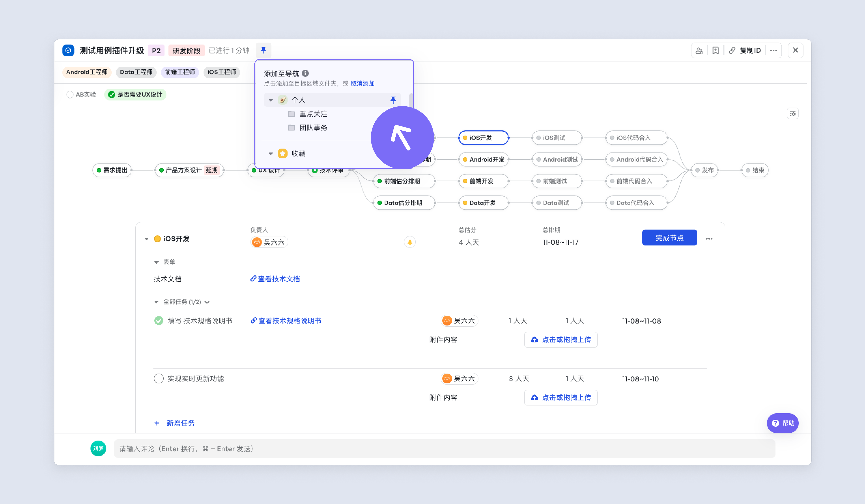This screenshot has height=504, width=865.
Task: Select the 发布 workflow node
Action: 704,170
